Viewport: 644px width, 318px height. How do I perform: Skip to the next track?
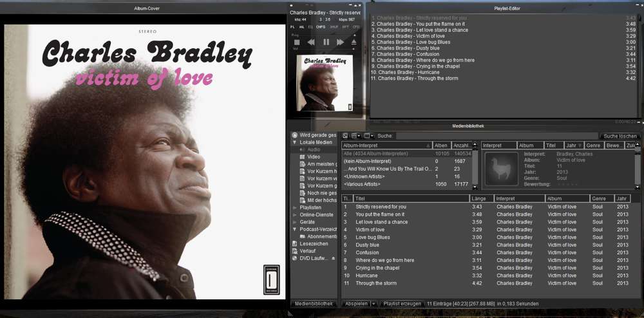click(339, 42)
